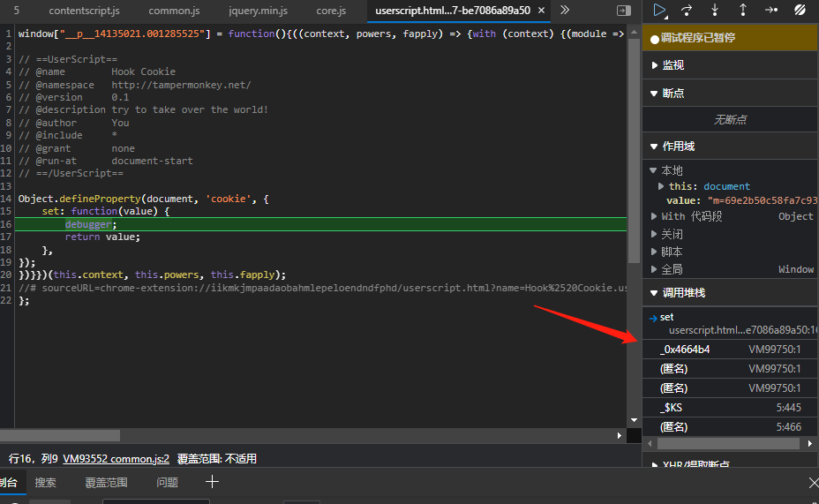This screenshot has width=819, height=504.
Task: Collapse the 断点 breakpoints section
Action: coord(730,94)
